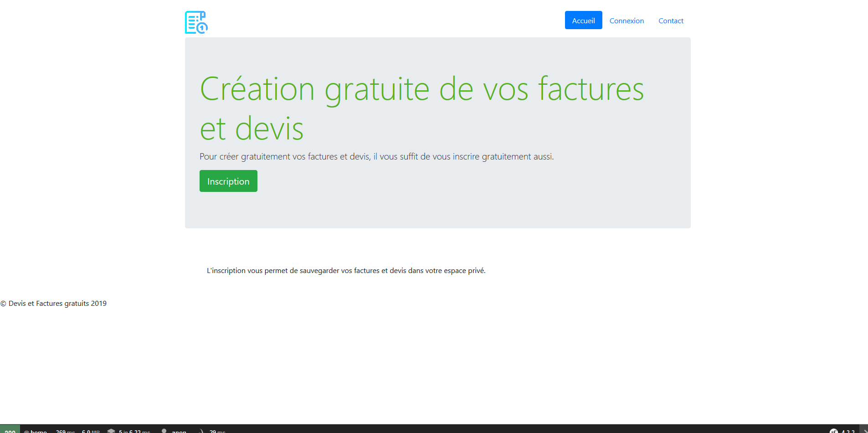
Task: Click the database queries icon in debug toolbar
Action: pos(112,431)
